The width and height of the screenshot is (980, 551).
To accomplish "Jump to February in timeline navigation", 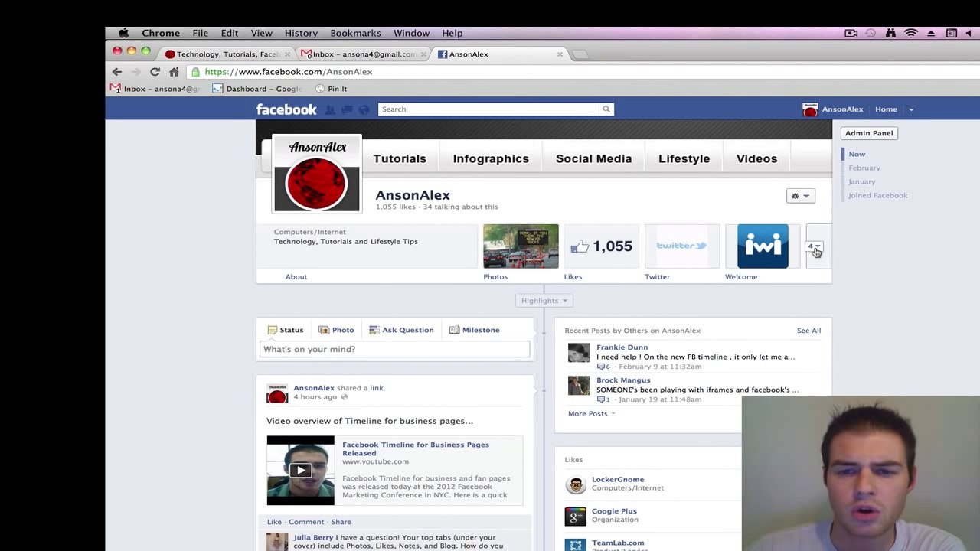I will click(864, 168).
